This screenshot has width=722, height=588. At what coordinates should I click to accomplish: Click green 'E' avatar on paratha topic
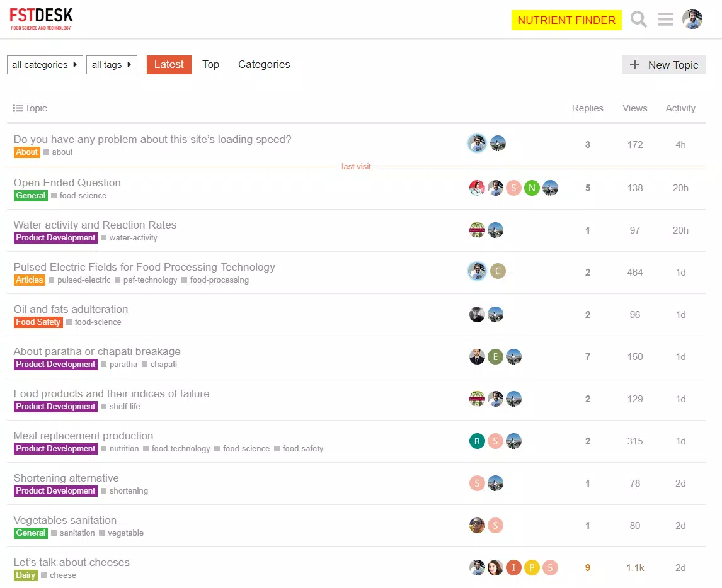(495, 357)
